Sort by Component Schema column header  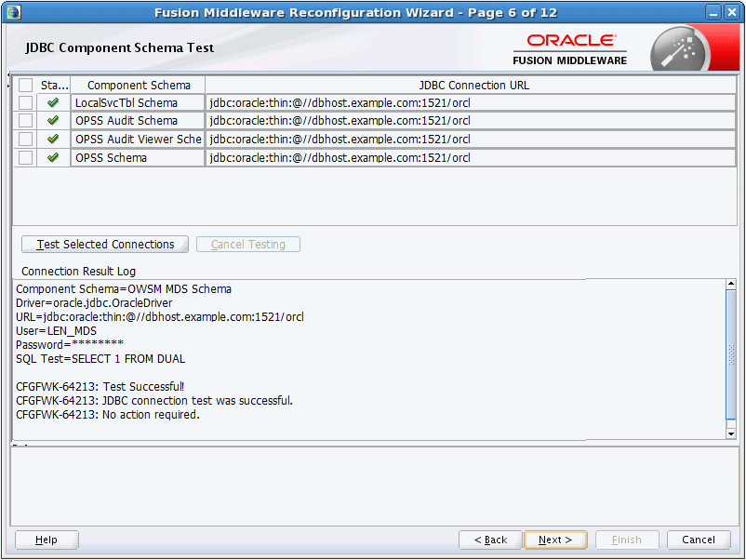(138, 86)
